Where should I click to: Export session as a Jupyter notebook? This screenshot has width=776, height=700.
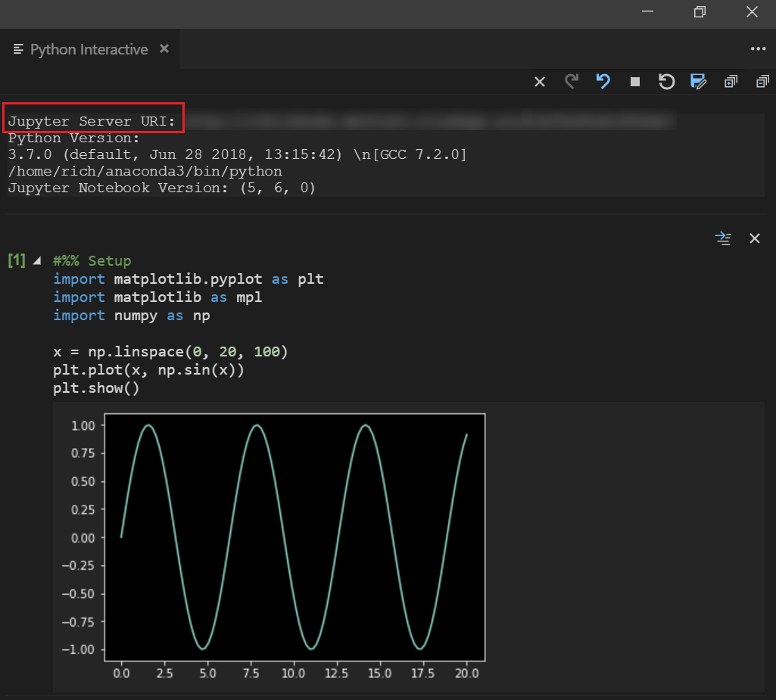coord(698,81)
